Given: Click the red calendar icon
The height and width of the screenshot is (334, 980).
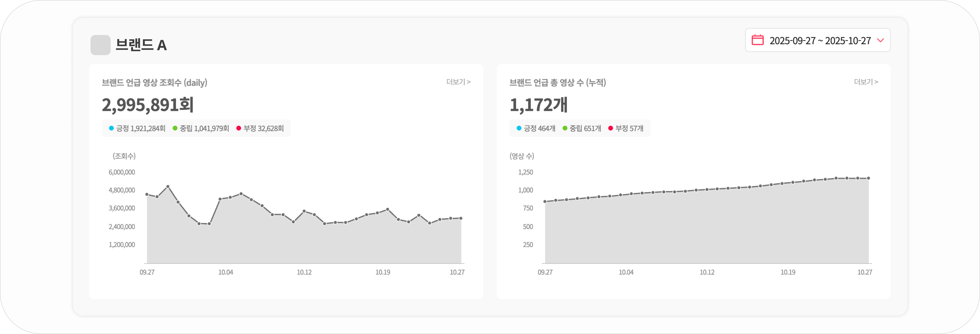Looking at the screenshot, I should coord(757,40).
